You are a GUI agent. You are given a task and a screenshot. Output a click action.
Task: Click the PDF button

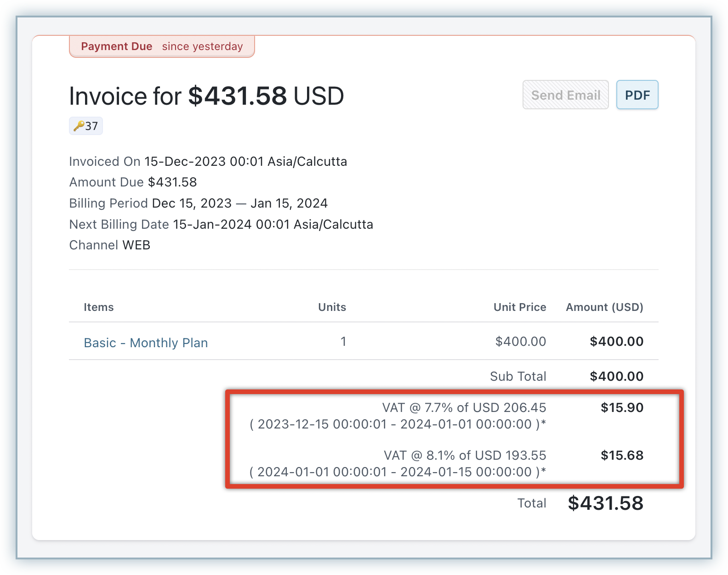637,95
